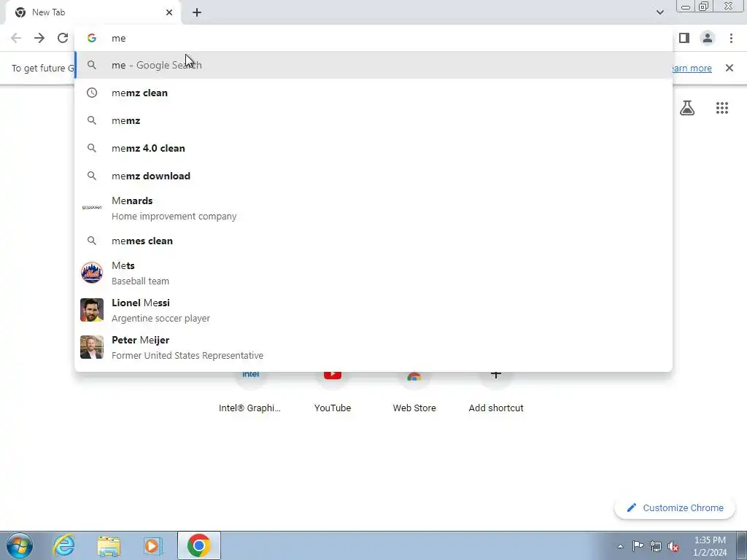Select the Mets baseball team suggestion

coord(373,273)
